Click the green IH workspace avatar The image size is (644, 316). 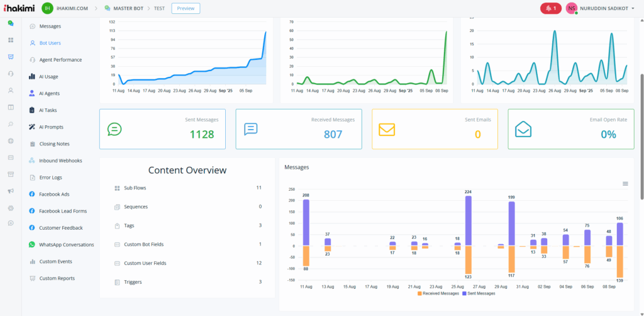point(47,8)
